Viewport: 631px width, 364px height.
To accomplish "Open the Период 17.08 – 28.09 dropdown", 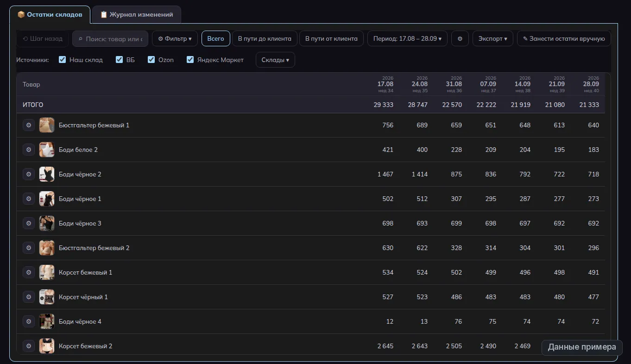I will coord(407,38).
